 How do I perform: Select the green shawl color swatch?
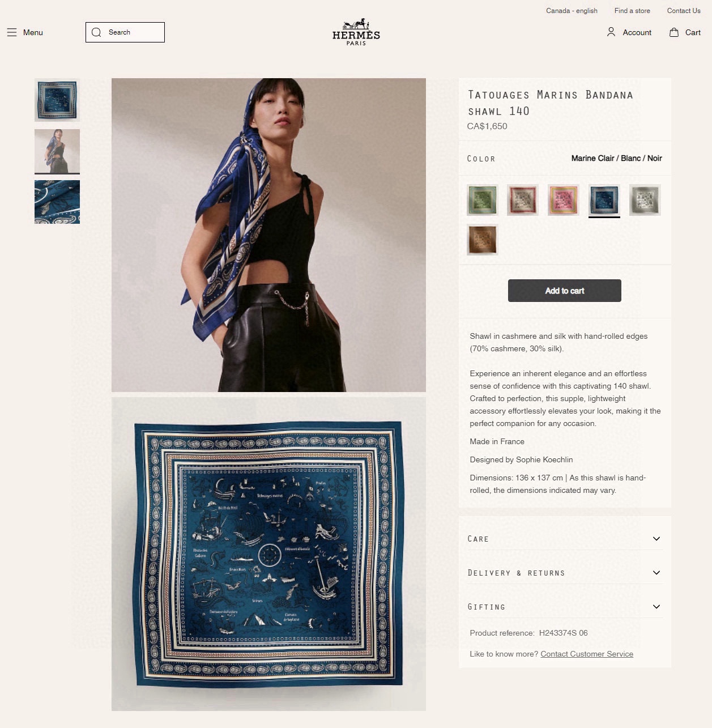pos(483,200)
